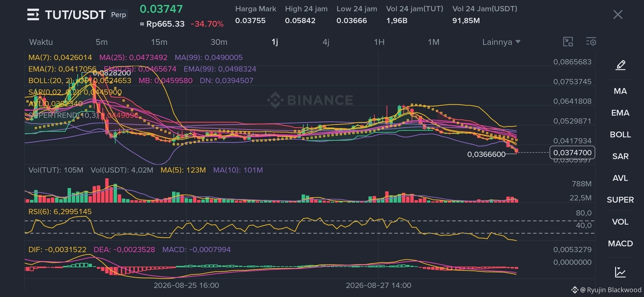The image size is (644, 297).
Task: Close the chart with the X icon
Action: point(618,14)
